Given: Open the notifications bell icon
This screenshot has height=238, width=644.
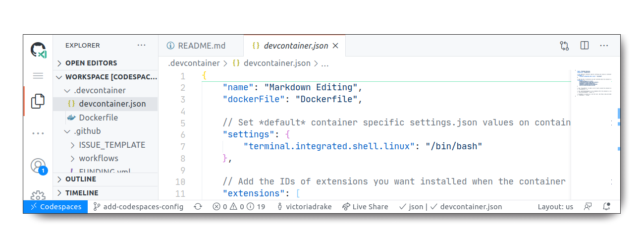Looking at the screenshot, I should (606, 207).
